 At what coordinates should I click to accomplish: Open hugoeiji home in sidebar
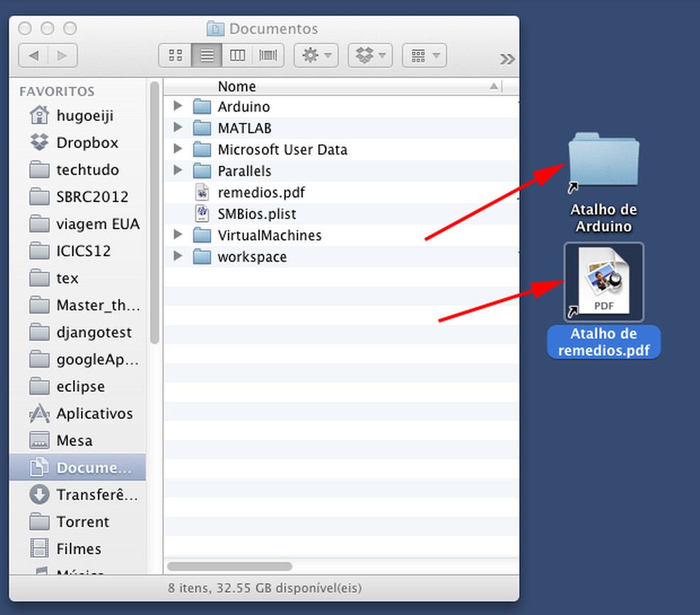pyautogui.click(x=78, y=116)
